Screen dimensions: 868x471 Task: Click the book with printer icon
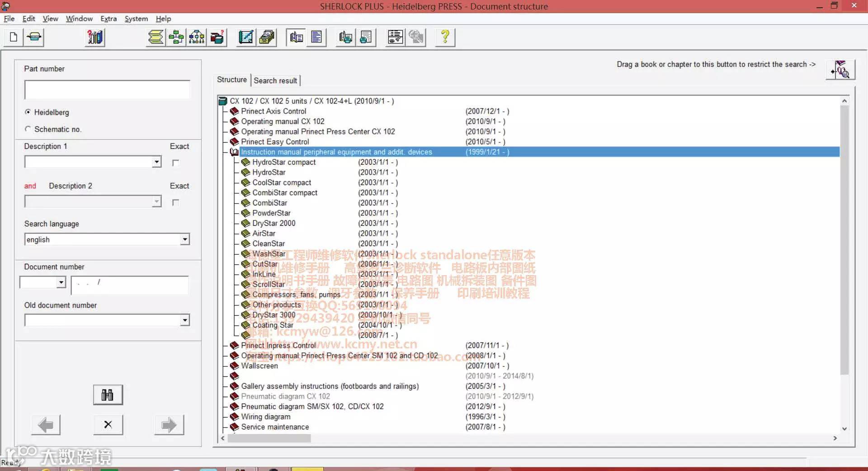[346, 37]
